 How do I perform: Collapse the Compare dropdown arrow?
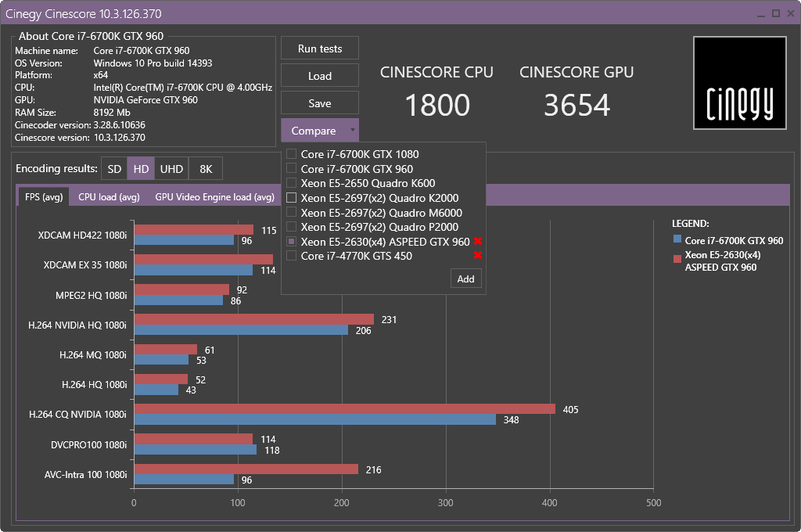[353, 131]
